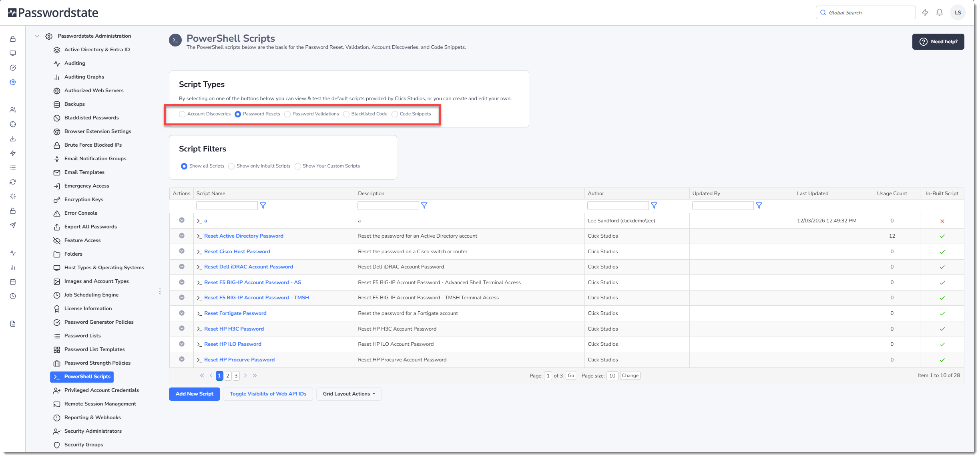Click the paper plane icon in the left rail
The height and width of the screenshot is (458, 980).
13,225
